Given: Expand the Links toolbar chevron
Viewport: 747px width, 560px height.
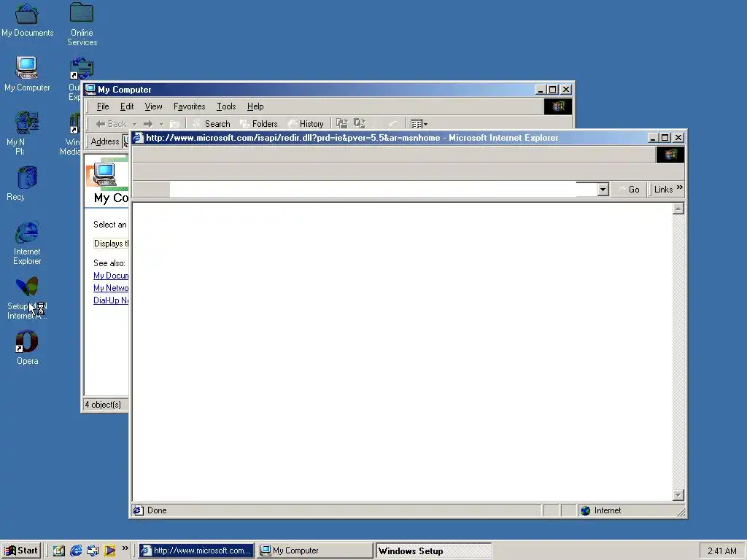Looking at the screenshot, I should pos(680,187).
